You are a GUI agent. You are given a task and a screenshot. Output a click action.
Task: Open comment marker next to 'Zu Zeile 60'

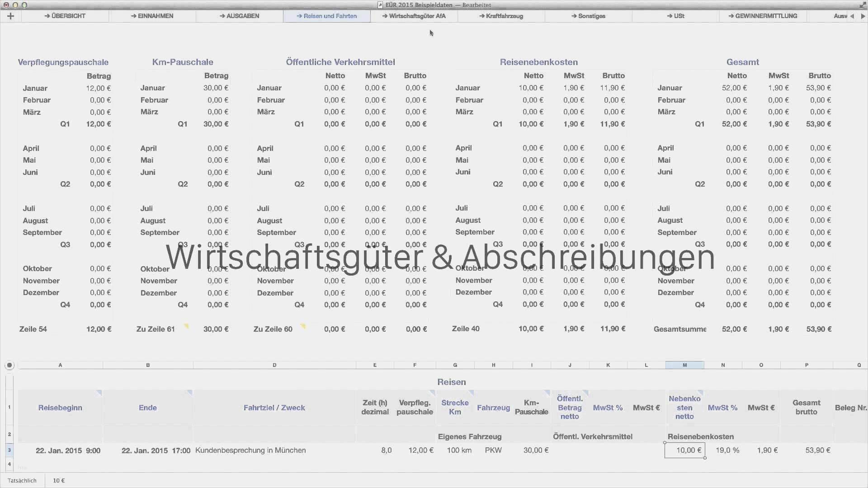(x=303, y=326)
